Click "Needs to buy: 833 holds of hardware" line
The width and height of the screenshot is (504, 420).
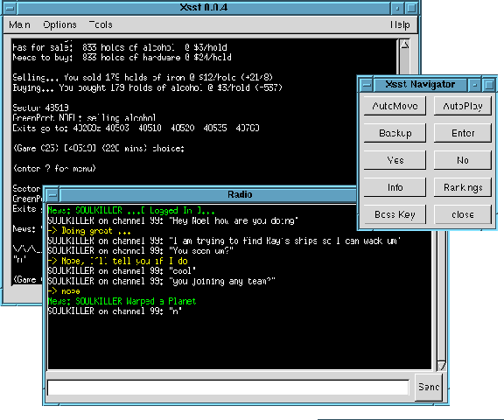(122, 58)
